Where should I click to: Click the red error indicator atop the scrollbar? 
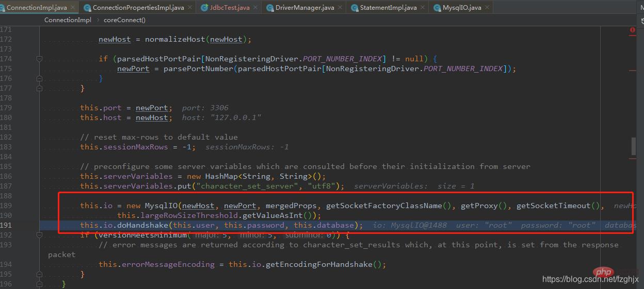(x=633, y=30)
